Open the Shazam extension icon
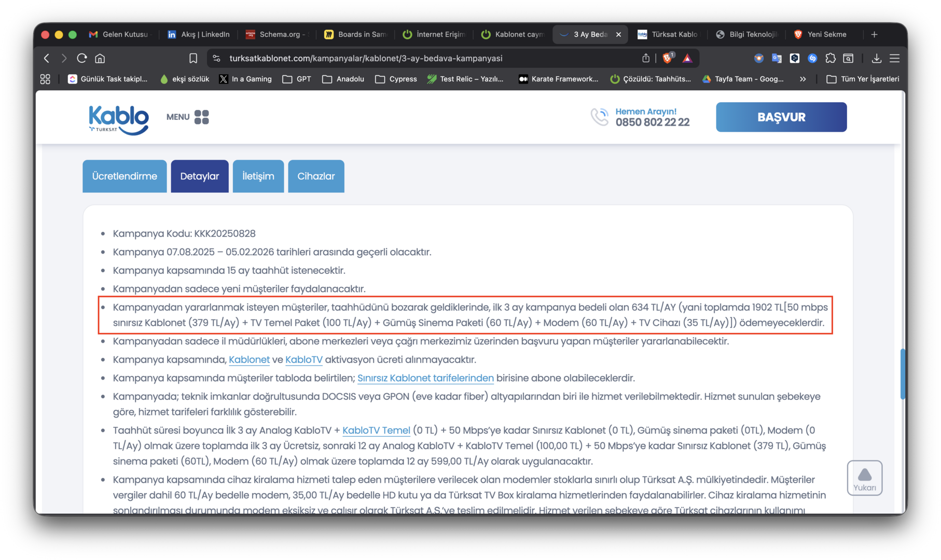Viewport: 941px width, 560px height. point(812,58)
